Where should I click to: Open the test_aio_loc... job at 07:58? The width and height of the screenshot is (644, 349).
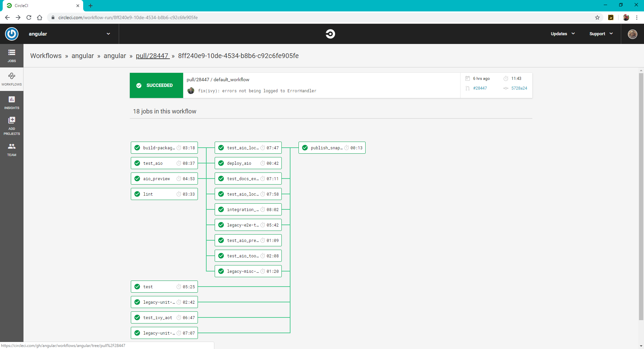pyautogui.click(x=248, y=194)
